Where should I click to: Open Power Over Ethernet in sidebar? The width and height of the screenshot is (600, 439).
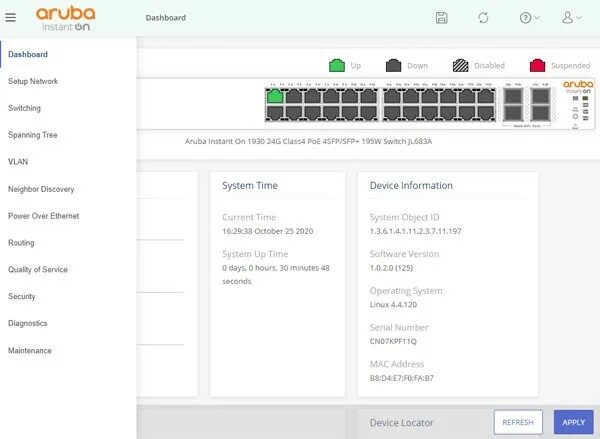44,216
